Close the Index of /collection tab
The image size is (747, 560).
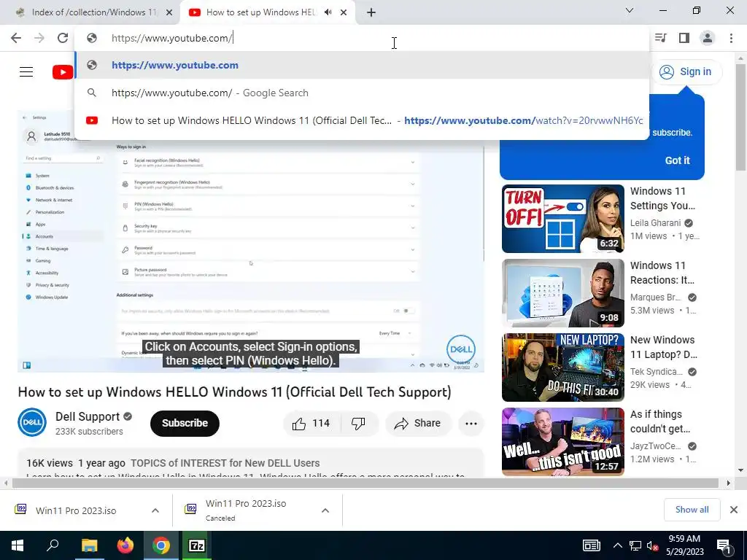(x=169, y=12)
